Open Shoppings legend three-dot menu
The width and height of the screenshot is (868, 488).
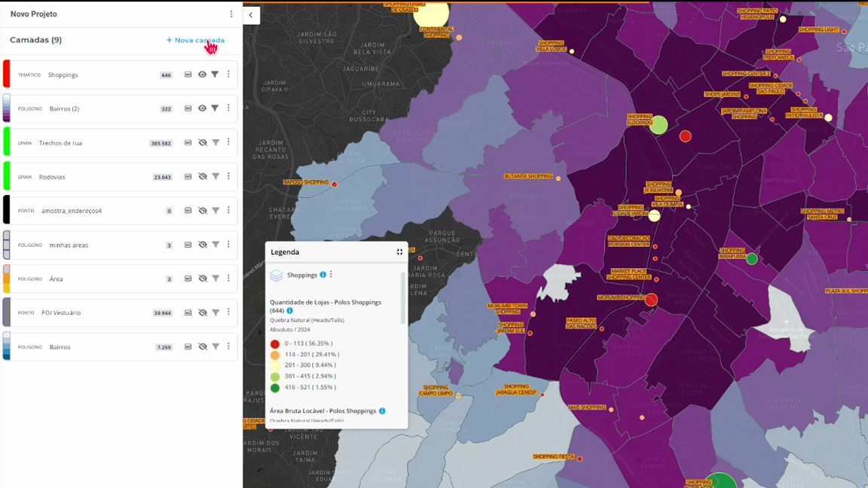pyautogui.click(x=331, y=275)
